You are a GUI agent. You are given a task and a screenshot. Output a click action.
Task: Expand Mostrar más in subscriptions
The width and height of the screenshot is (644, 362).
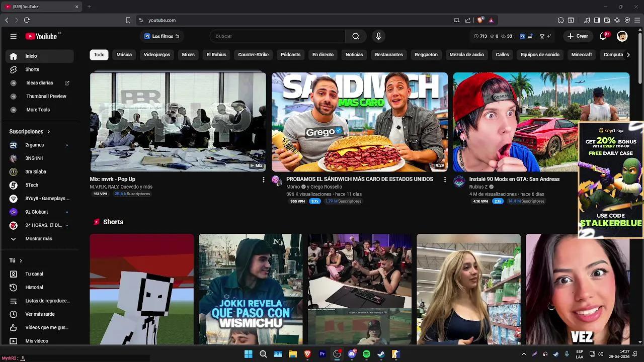pos(38,239)
